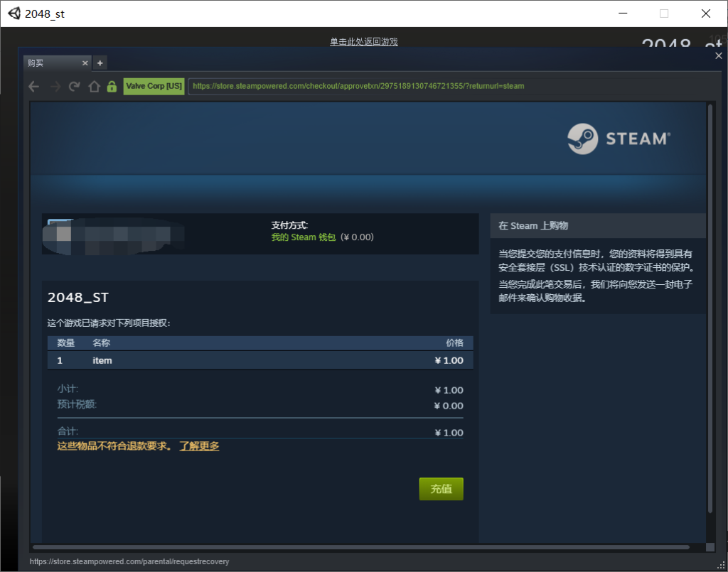
Task: Click the vertical scrollbar of the page
Action: click(x=710, y=308)
